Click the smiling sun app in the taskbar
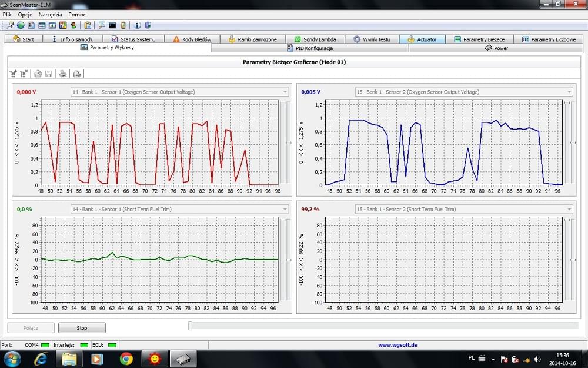 pos(155,359)
